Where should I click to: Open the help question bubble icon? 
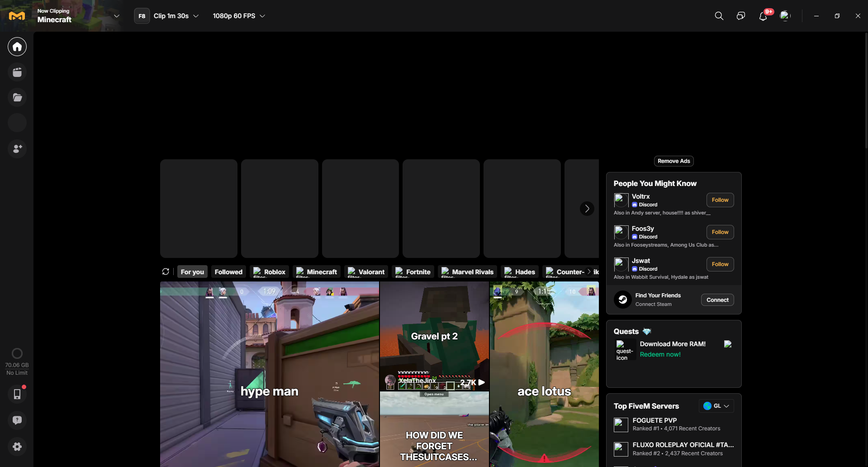(x=17, y=420)
